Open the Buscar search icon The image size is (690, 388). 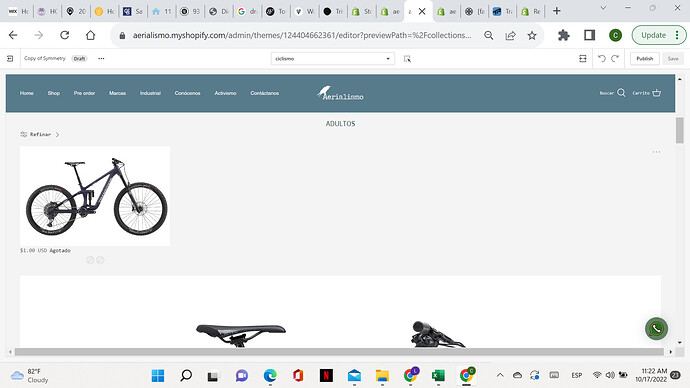[x=621, y=93]
